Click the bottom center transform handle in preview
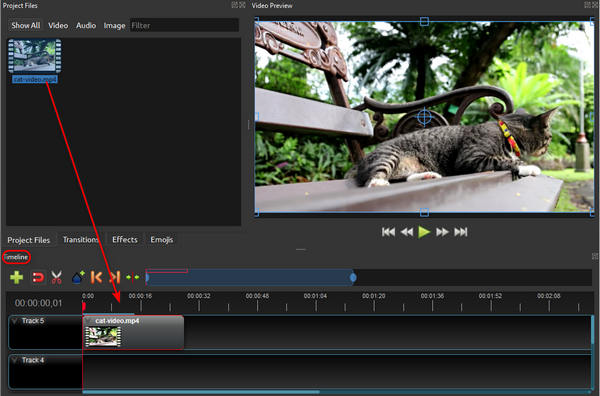600x396 pixels. 424,212
